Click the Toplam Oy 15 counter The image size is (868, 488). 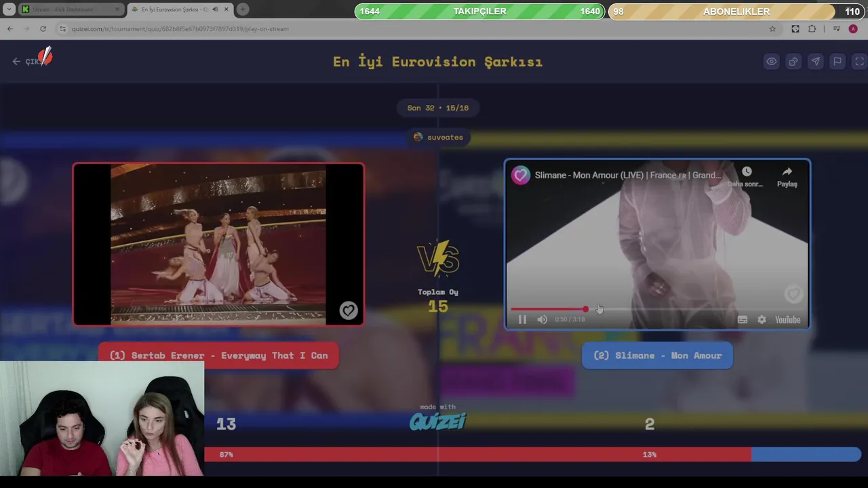438,300
